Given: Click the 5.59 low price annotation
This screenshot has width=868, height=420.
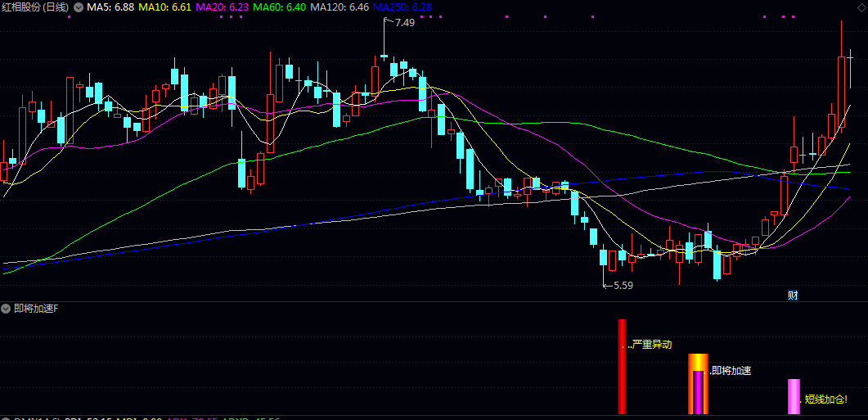Looking at the screenshot, I should [623, 286].
